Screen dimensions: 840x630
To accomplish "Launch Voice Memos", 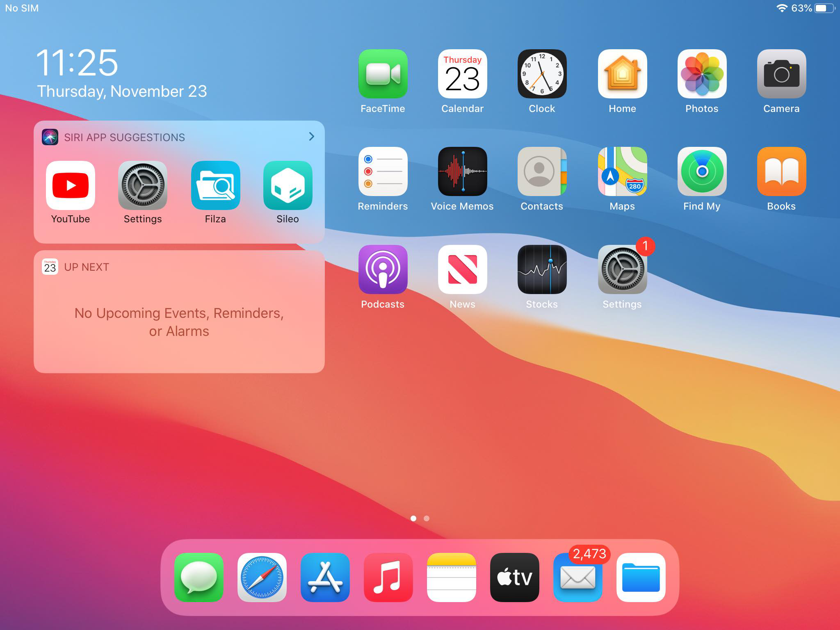I will coord(462,171).
